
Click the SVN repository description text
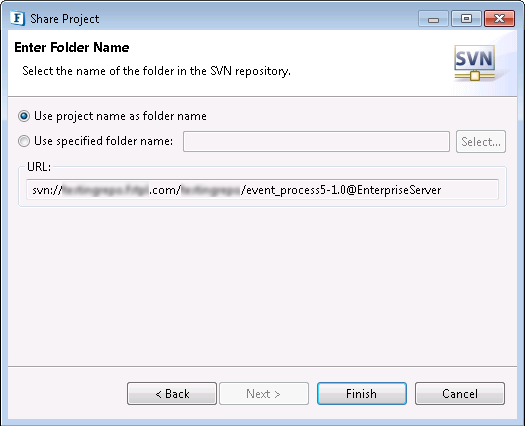[156, 71]
